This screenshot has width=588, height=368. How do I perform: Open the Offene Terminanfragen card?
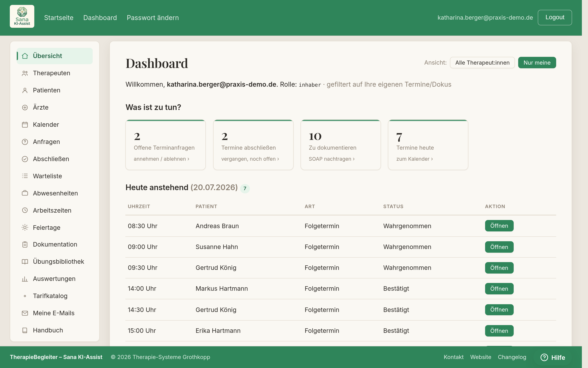coord(165,145)
